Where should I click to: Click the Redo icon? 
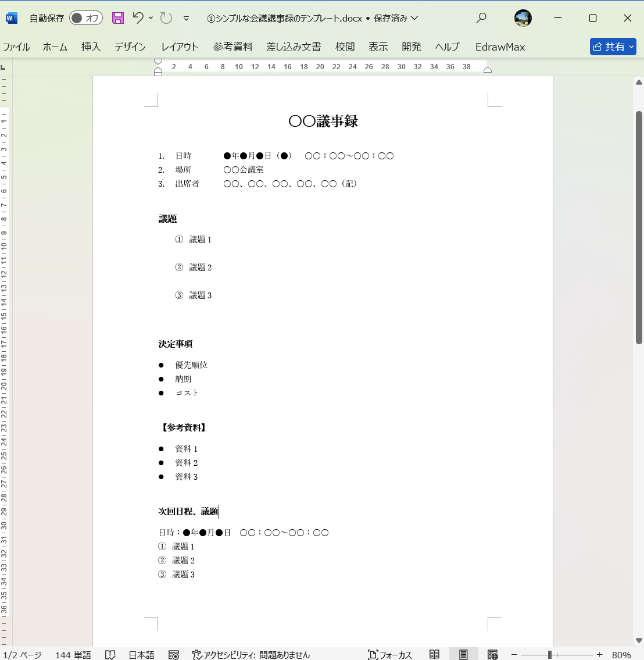(x=166, y=18)
